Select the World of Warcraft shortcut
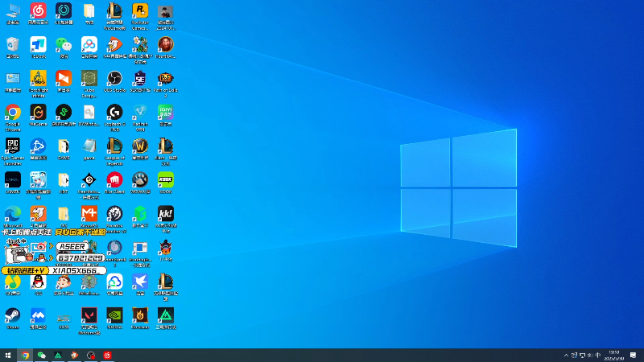This screenshot has width=644, height=362. [140, 149]
